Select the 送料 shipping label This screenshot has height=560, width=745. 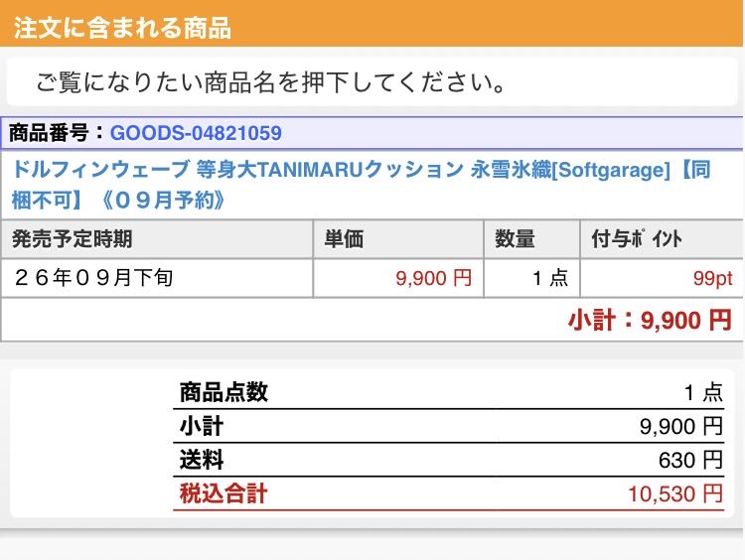(x=202, y=460)
